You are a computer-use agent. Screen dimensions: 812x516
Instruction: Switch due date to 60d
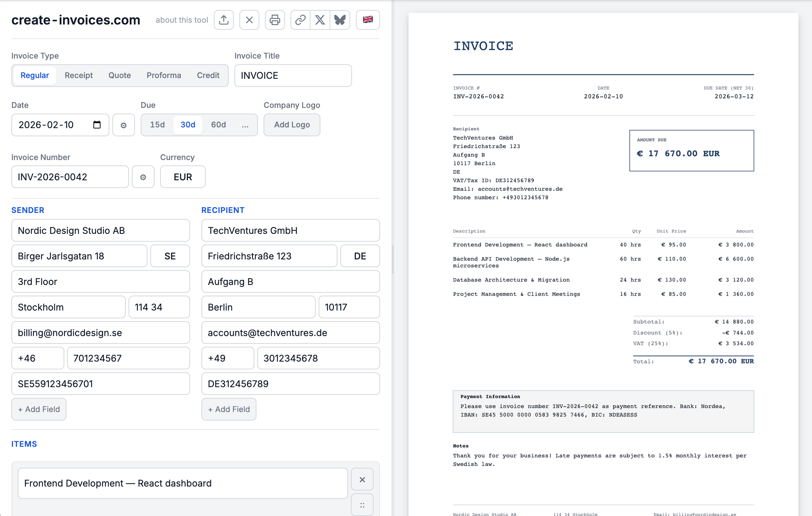pos(218,125)
